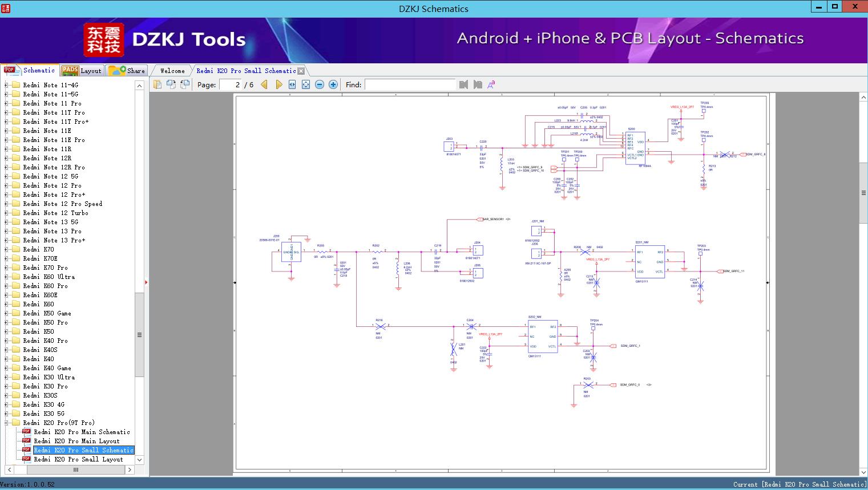868x490 pixels.
Task: Toggle match case search option
Action: [491, 84]
